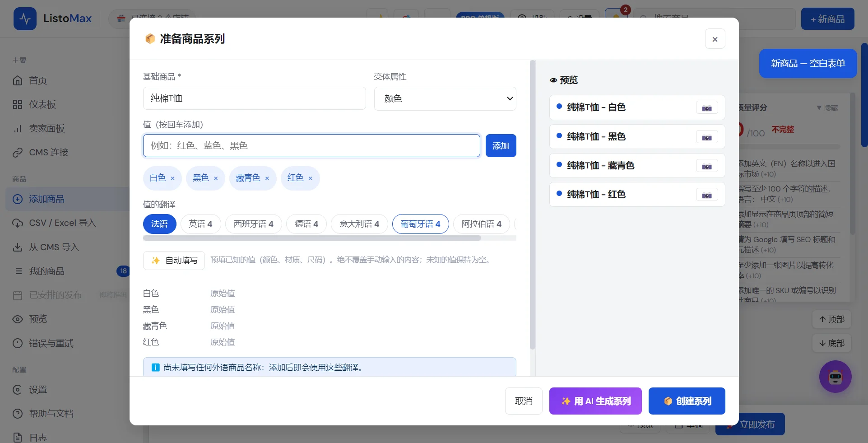
Task: Open CMS 连接 link icon
Action: (18, 152)
